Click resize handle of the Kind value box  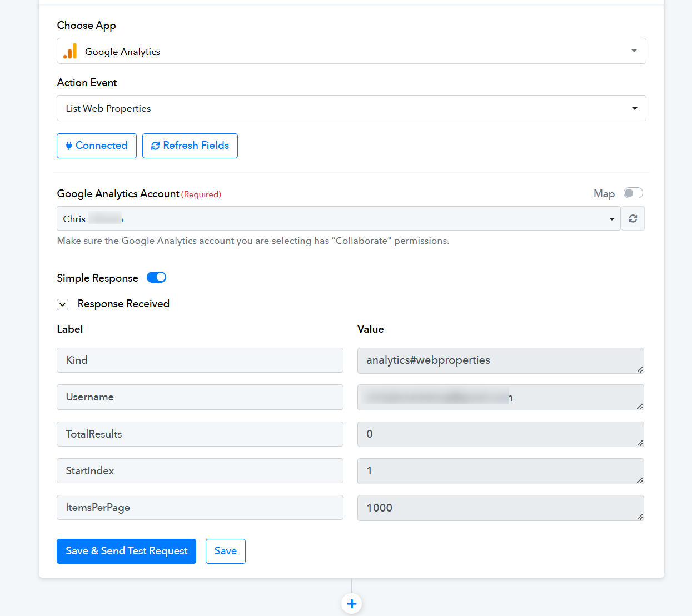(640, 369)
